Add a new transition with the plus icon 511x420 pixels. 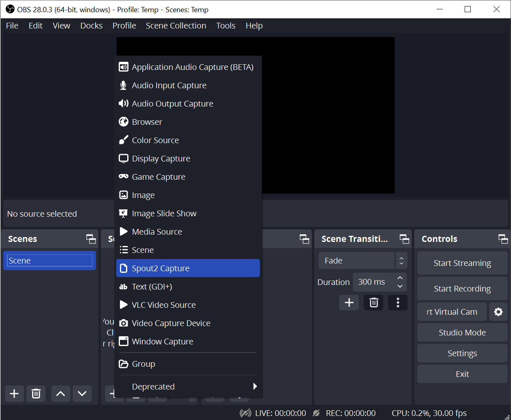[x=349, y=302]
